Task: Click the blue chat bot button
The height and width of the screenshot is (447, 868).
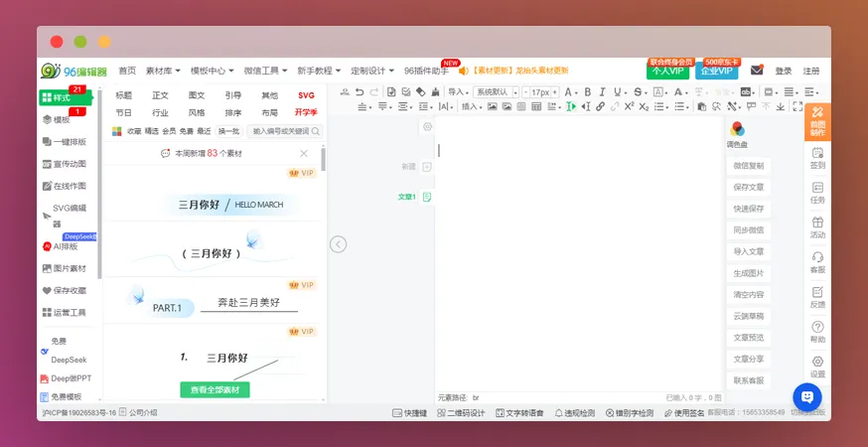Action: click(807, 396)
